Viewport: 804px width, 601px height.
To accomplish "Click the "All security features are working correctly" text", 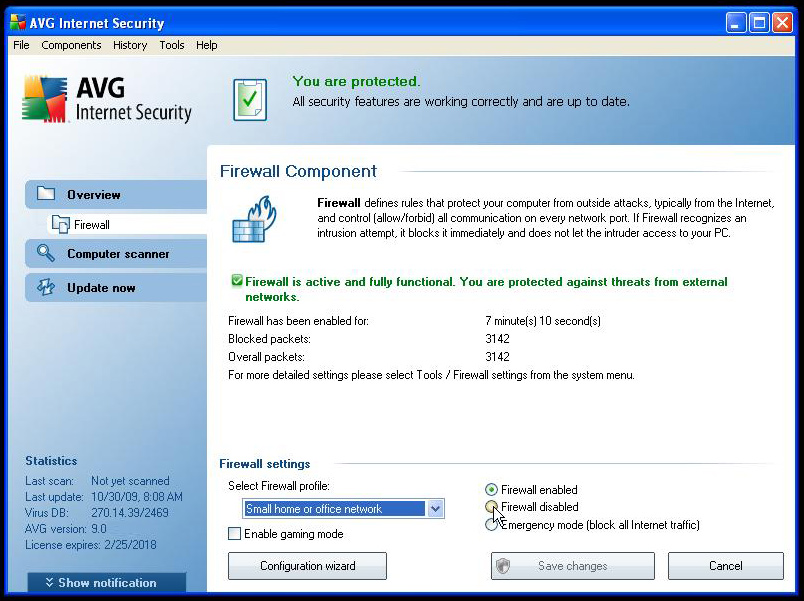I will pyautogui.click(x=461, y=102).
